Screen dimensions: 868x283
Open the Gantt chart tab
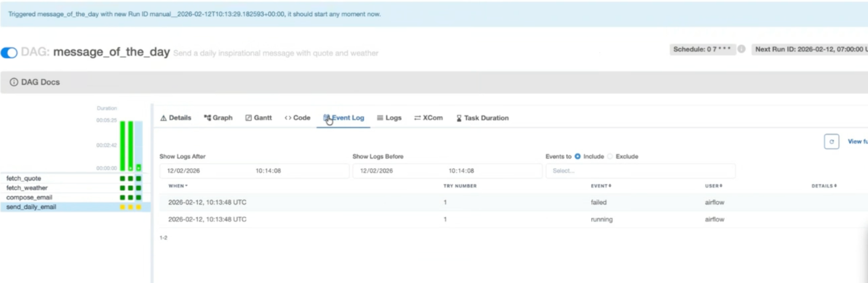click(x=258, y=118)
